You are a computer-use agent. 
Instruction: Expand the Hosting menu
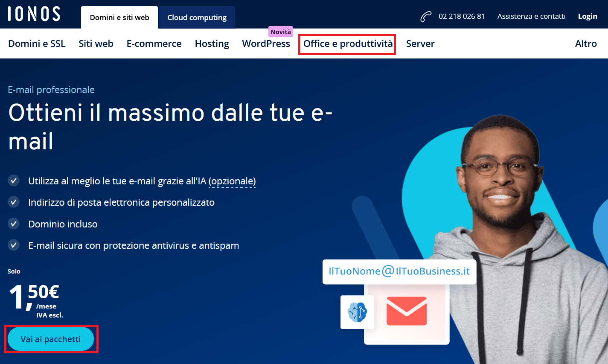(212, 44)
